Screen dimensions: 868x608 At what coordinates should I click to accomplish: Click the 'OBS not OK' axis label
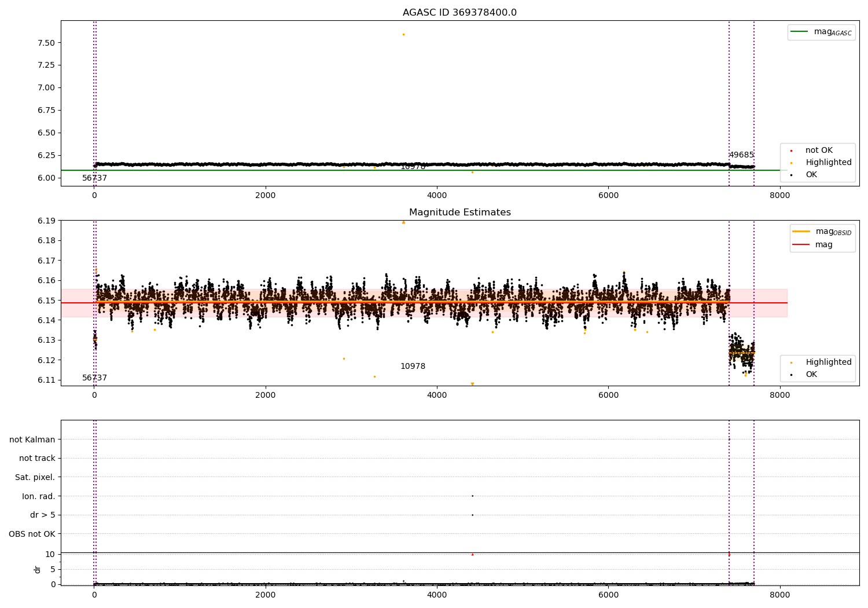[32, 534]
